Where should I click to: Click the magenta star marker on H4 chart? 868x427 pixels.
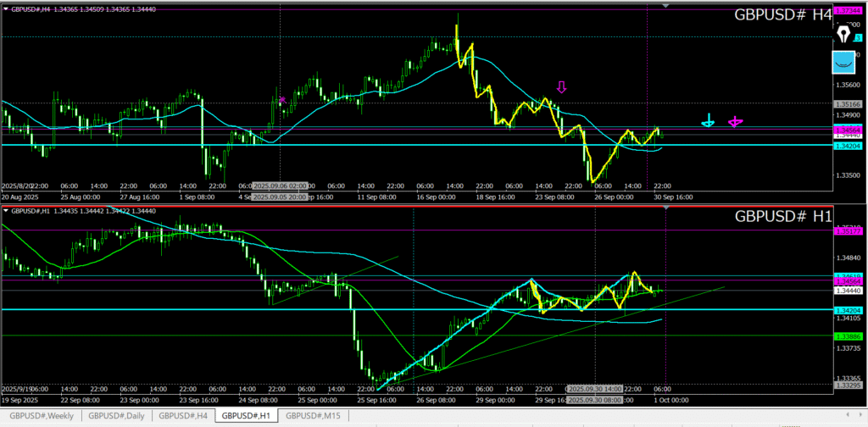tap(282, 100)
